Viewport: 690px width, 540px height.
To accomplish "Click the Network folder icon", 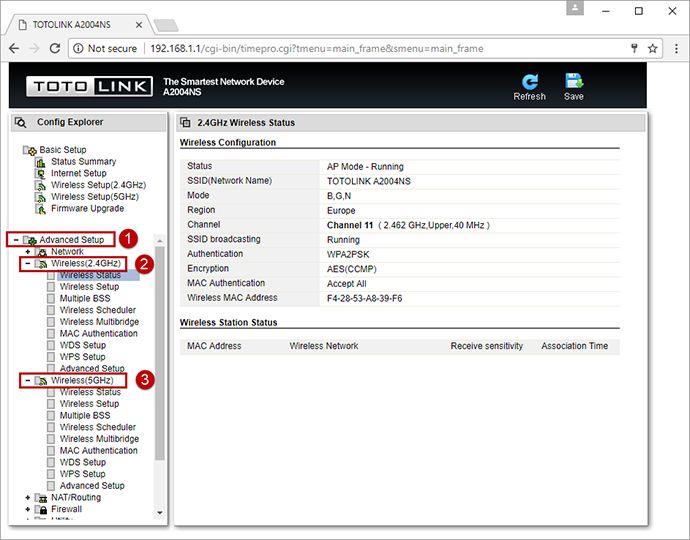I will click(x=41, y=252).
